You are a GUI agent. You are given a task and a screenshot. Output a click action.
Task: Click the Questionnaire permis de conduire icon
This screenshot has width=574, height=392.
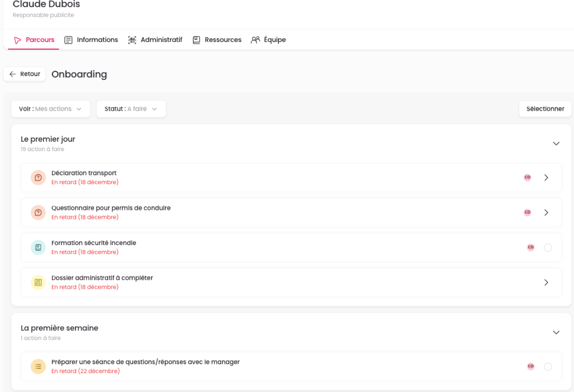[38, 213]
